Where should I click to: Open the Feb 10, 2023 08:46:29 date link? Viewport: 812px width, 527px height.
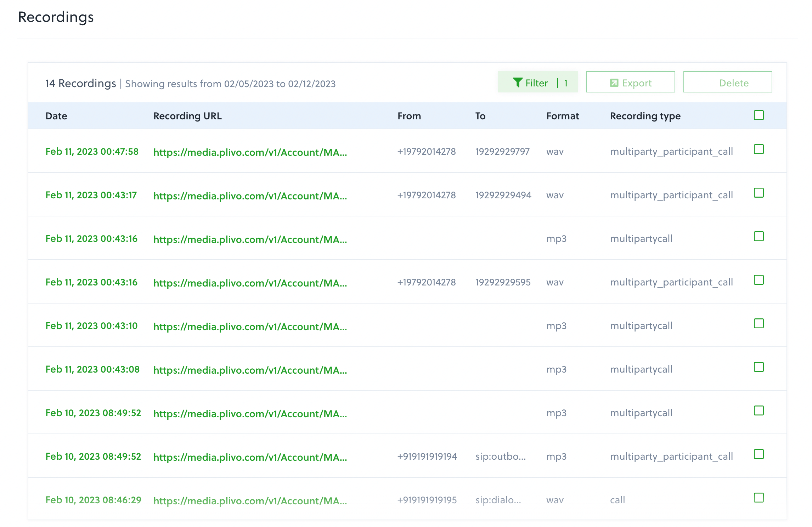click(x=93, y=500)
